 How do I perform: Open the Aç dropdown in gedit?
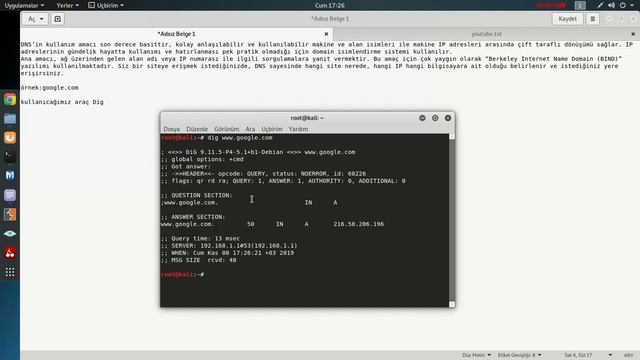pyautogui.click(x=35, y=19)
